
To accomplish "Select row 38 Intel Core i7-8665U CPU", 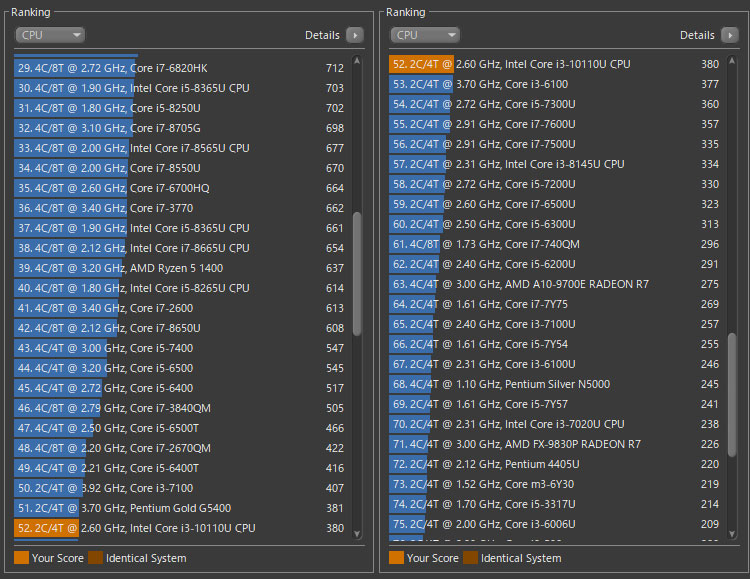I will pos(182,248).
